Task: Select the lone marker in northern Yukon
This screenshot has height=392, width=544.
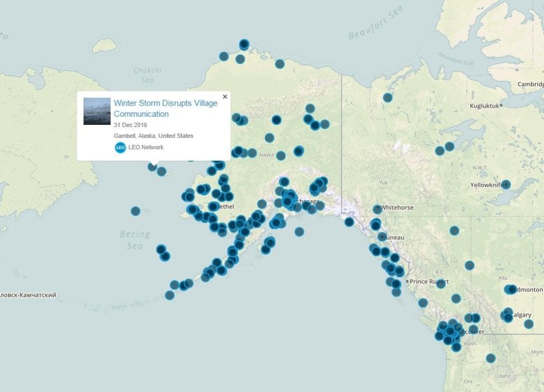Action: pyautogui.click(x=388, y=98)
